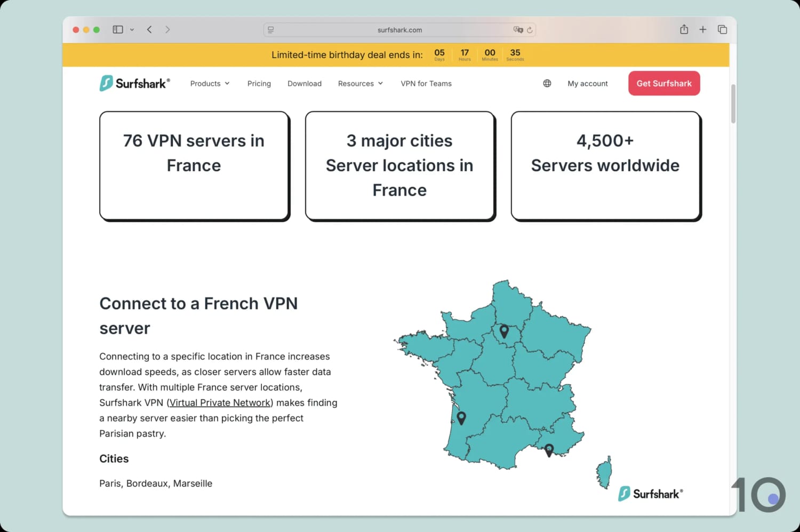Image resolution: width=800 pixels, height=532 pixels.
Task: Expand the Resources menu
Action: coord(361,84)
